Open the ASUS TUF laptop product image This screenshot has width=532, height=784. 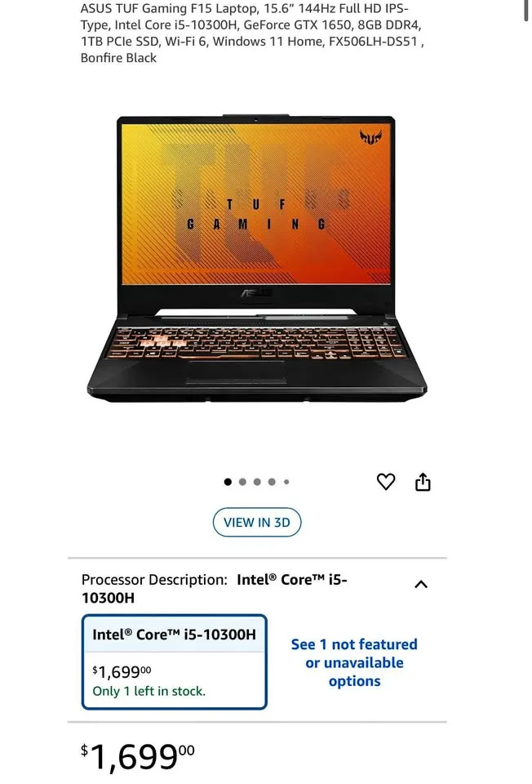click(x=257, y=259)
